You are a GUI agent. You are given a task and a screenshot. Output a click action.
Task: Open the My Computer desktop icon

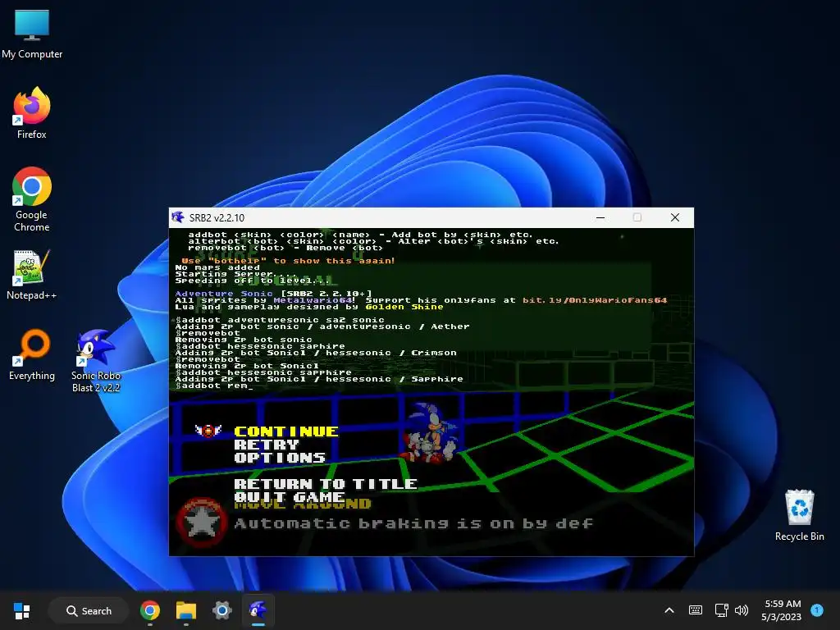(x=32, y=34)
